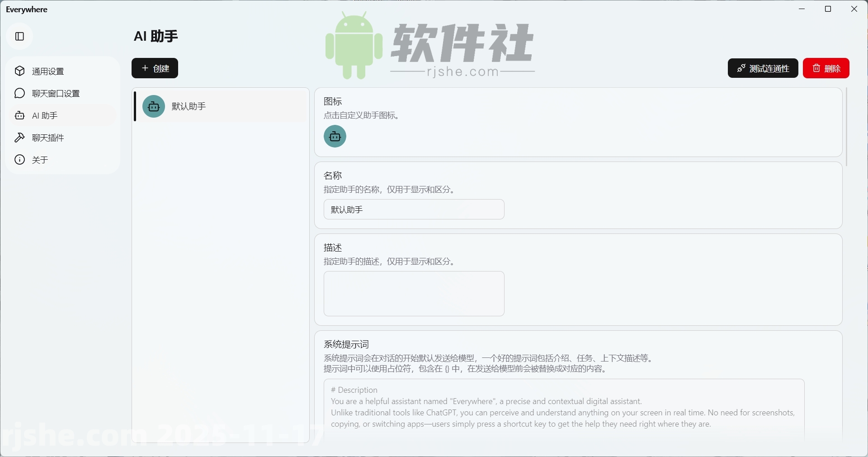Image resolution: width=868 pixels, height=457 pixels.
Task: Create a new assistant with 创建
Action: pos(154,68)
